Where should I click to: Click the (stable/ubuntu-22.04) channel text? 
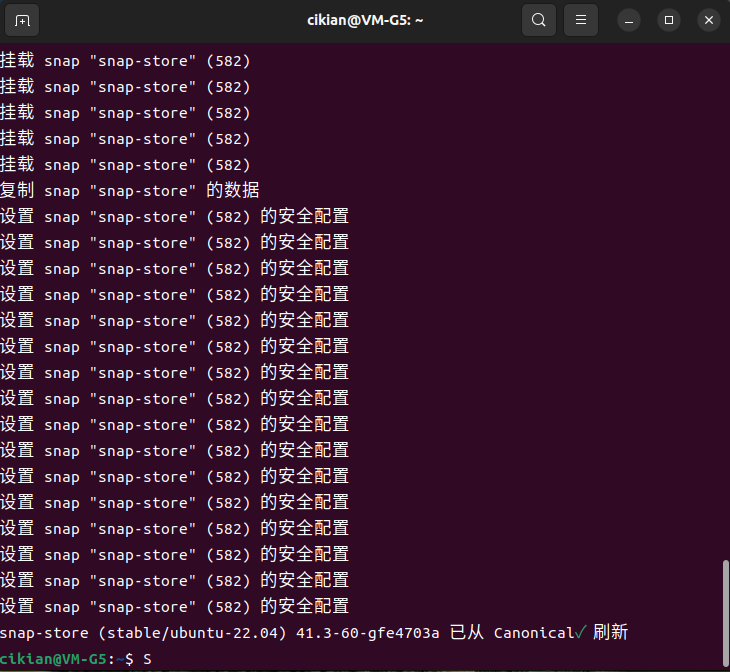192,633
